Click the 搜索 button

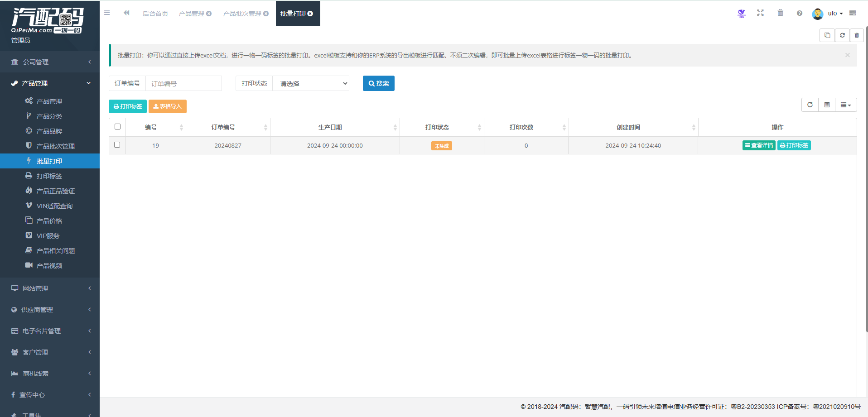[x=378, y=84]
